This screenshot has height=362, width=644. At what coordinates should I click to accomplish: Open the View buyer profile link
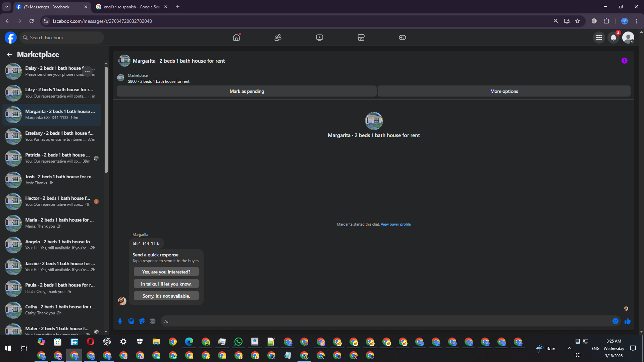coord(395,224)
